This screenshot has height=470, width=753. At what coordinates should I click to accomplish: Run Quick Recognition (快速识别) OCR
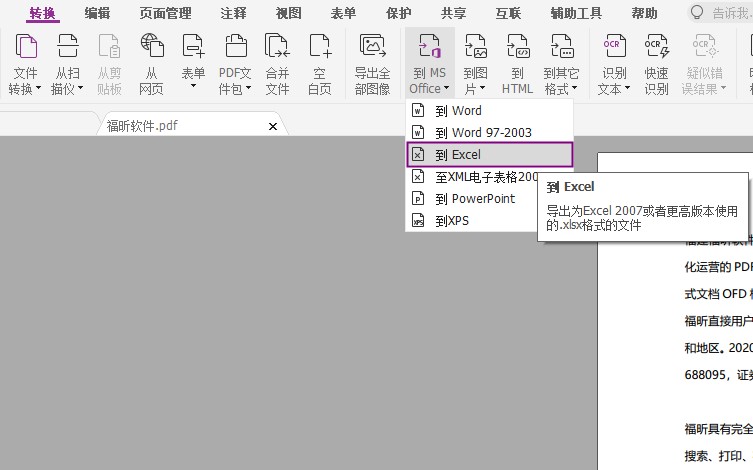click(x=656, y=63)
